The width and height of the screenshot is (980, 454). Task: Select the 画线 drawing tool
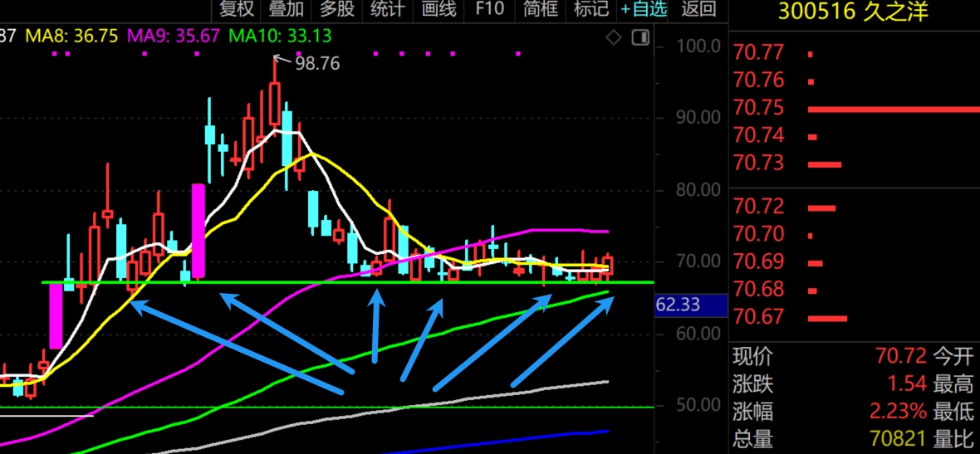439,10
